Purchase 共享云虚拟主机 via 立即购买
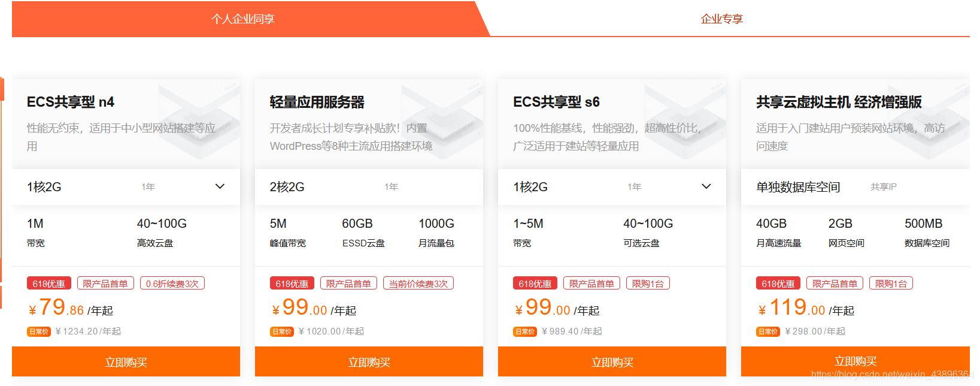The width and height of the screenshot is (980, 386). click(855, 361)
